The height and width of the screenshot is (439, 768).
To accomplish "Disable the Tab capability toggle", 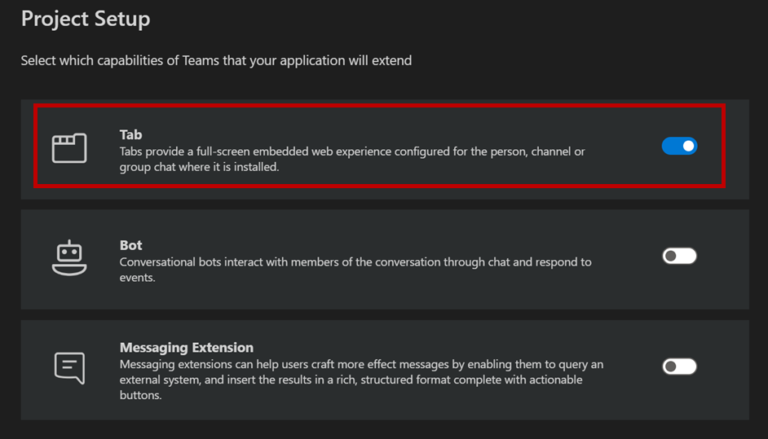I will coord(679,146).
